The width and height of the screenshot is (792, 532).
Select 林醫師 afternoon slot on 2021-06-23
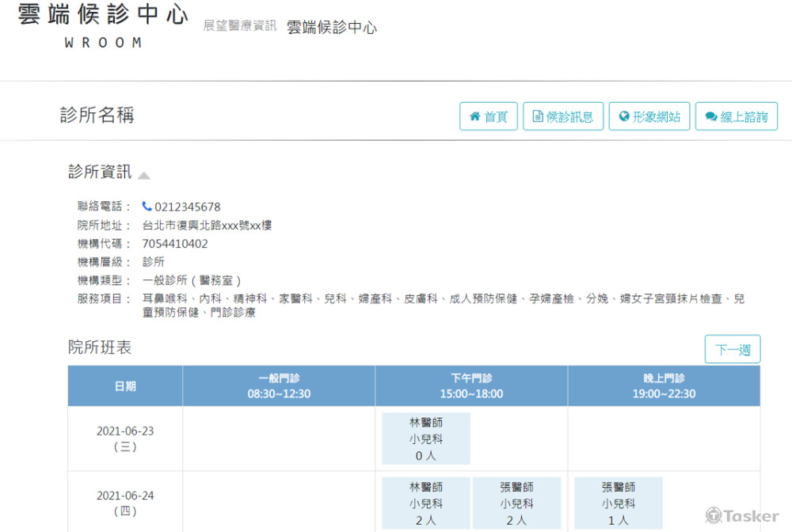425,438
